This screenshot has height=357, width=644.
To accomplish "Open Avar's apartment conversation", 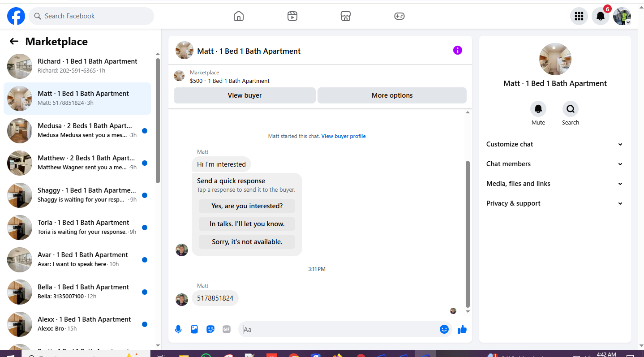I will click(x=77, y=260).
